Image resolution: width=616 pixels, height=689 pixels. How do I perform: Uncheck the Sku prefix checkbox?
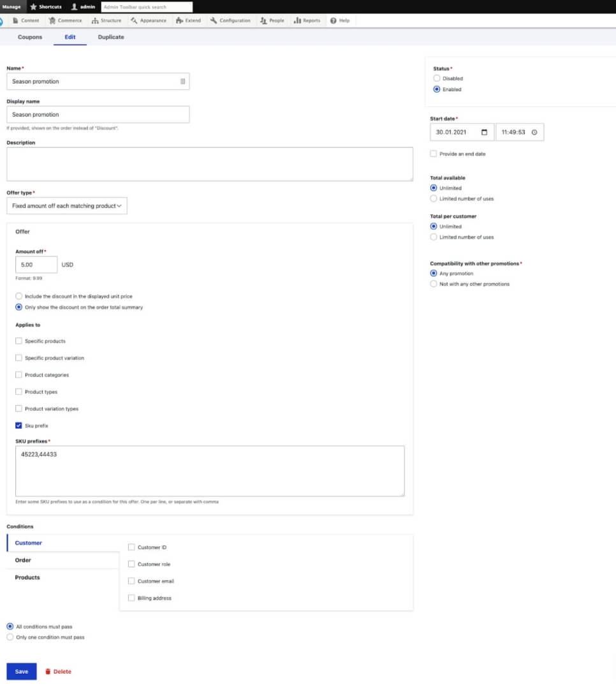(x=18, y=426)
